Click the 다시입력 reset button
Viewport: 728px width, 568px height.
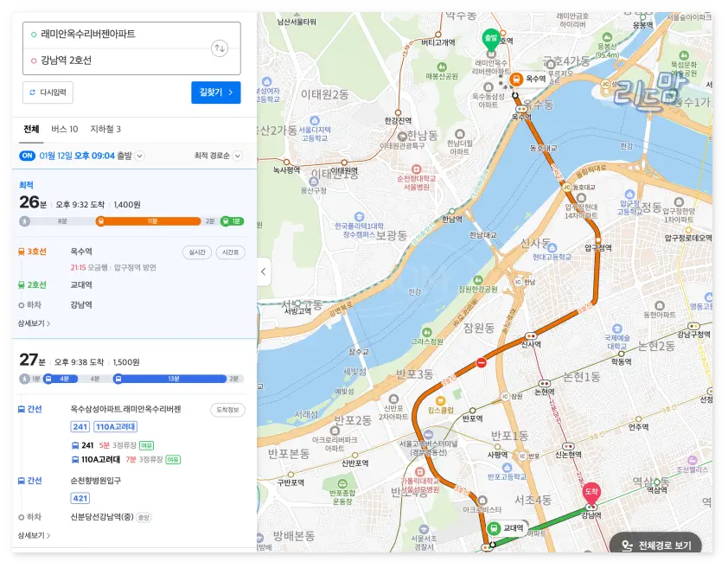[48, 93]
